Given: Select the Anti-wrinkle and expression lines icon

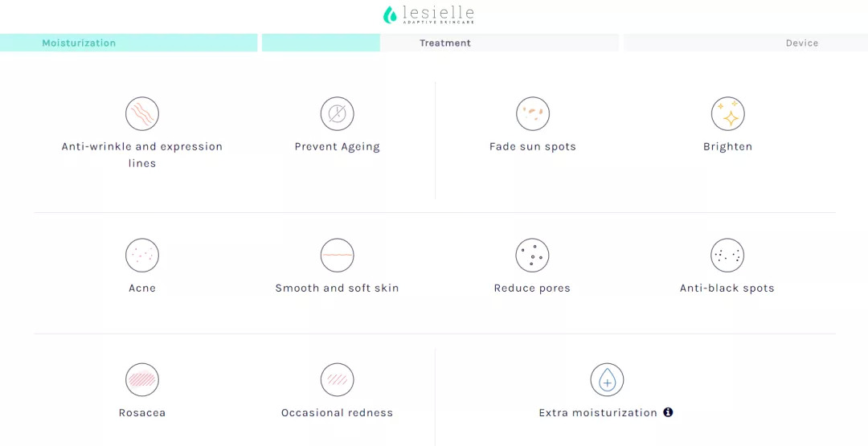Looking at the screenshot, I should pos(142,114).
